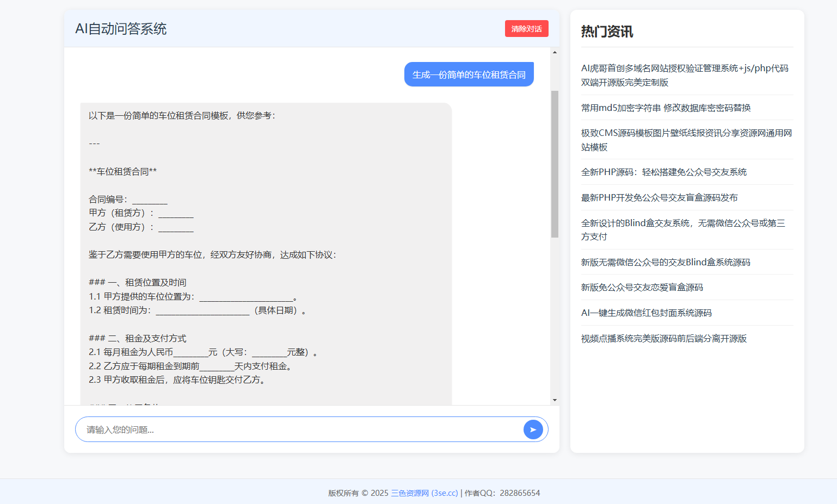Click the send message arrow icon
The image size is (837, 504).
coord(533,429)
